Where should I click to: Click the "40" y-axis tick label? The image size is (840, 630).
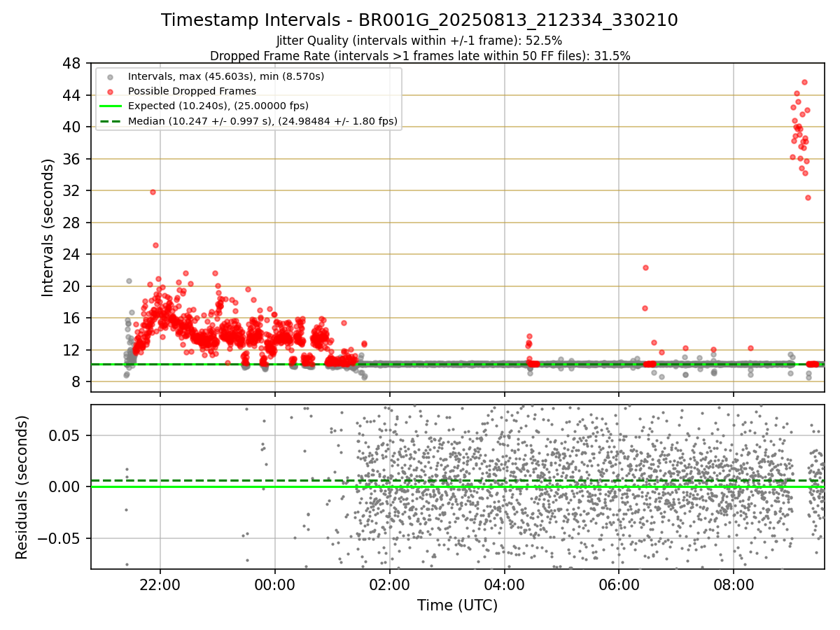coord(73,127)
